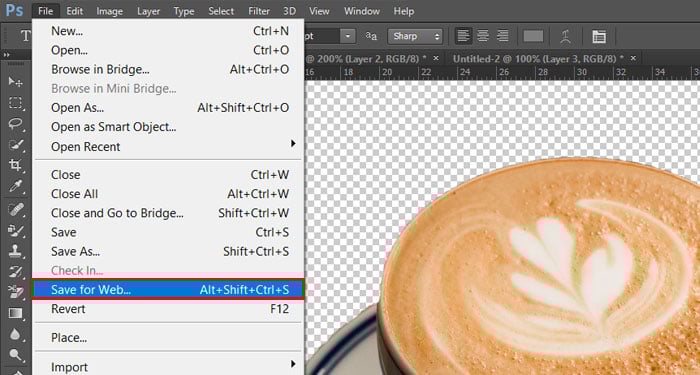Open the Layer menu

coord(148,11)
